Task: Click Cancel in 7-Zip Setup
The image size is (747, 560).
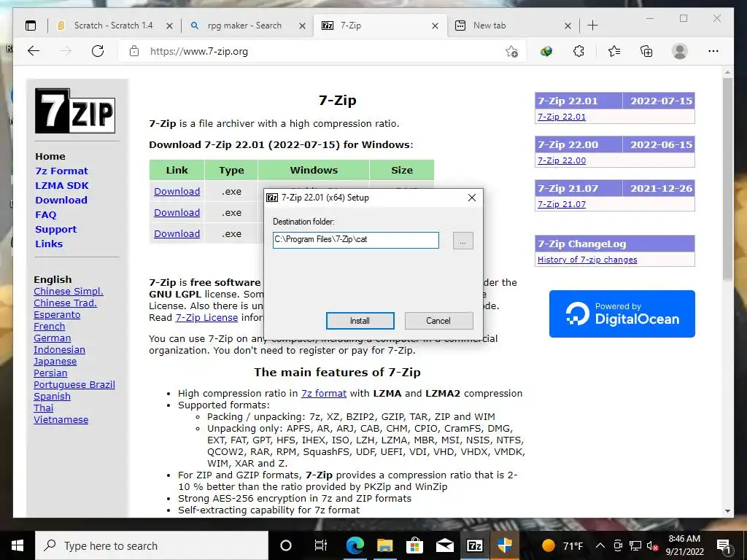Action: [x=438, y=321]
